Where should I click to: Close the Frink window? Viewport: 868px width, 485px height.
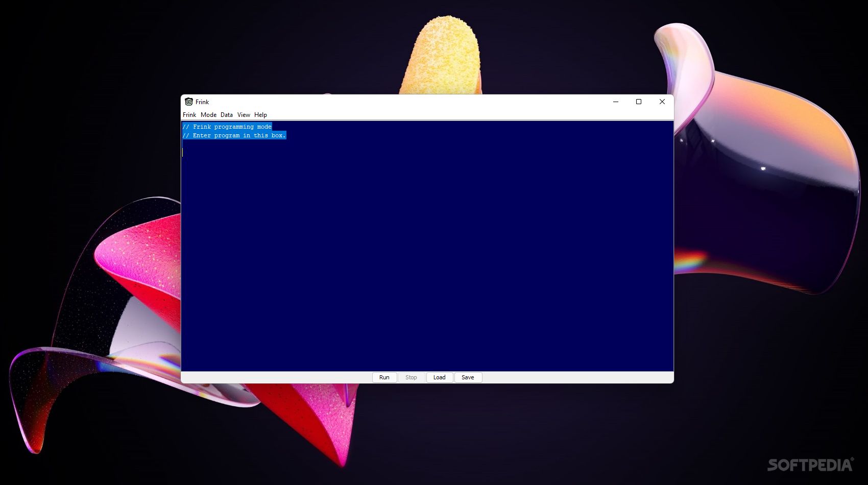point(662,102)
